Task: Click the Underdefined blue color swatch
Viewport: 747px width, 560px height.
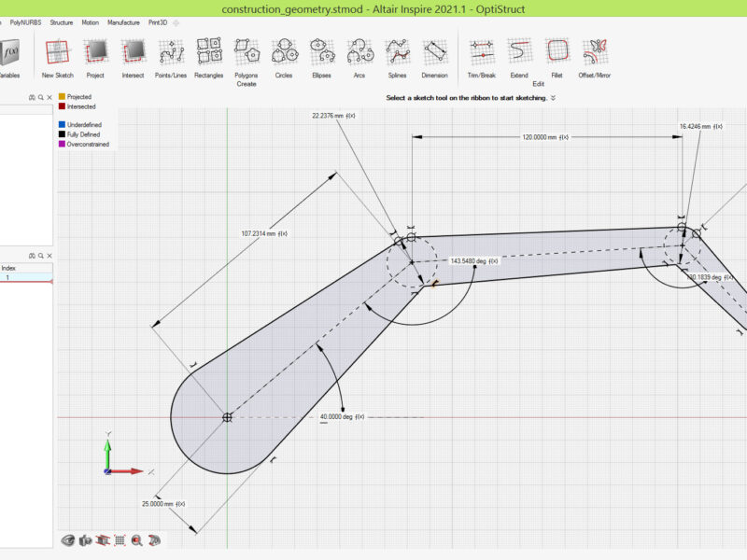Action: coord(62,125)
